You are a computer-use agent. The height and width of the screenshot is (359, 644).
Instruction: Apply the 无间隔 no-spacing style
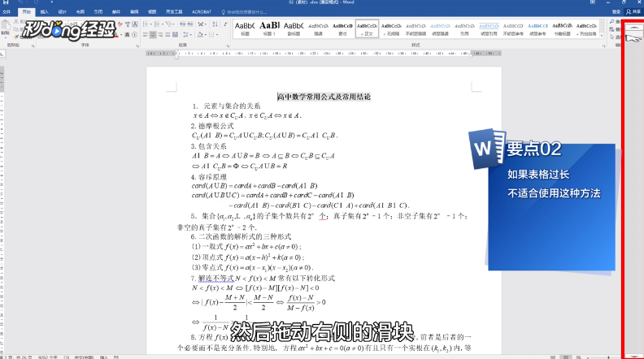coord(391,28)
